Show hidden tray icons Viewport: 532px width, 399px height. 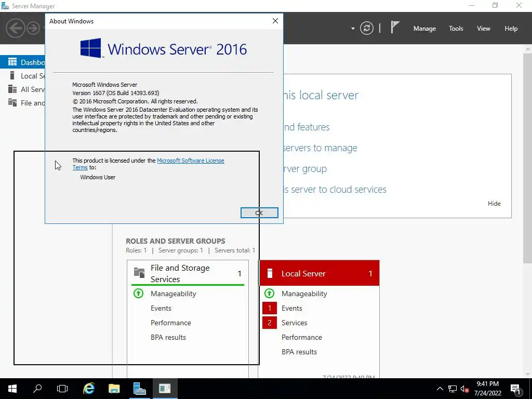coord(440,389)
